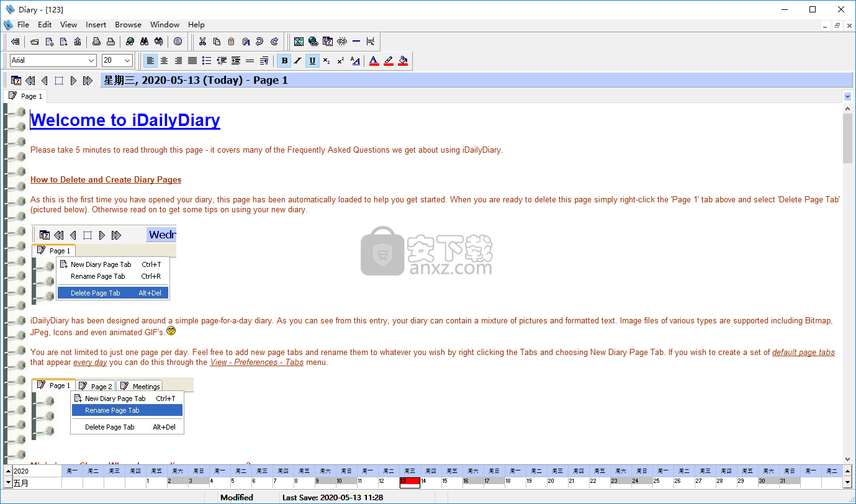The height and width of the screenshot is (504, 856).
Task: Click the fast-forward double arrow icon
Action: click(88, 80)
